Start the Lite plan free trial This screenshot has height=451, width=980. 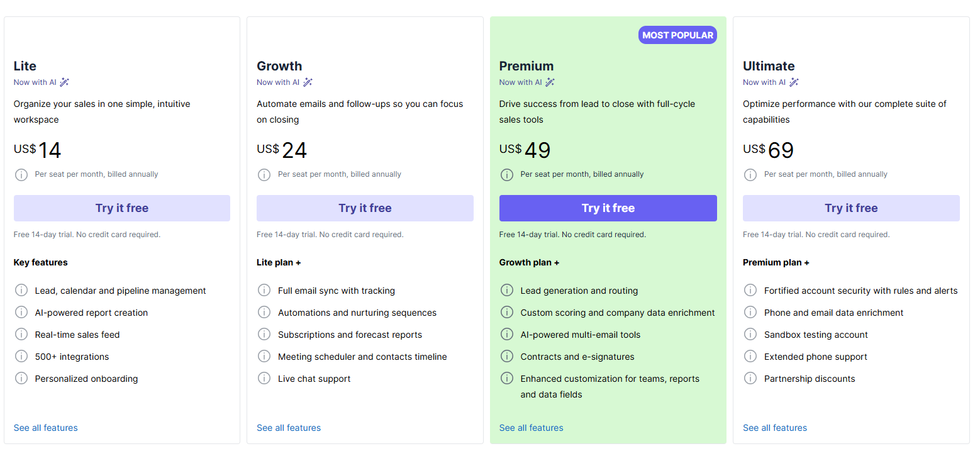pyautogui.click(x=122, y=208)
